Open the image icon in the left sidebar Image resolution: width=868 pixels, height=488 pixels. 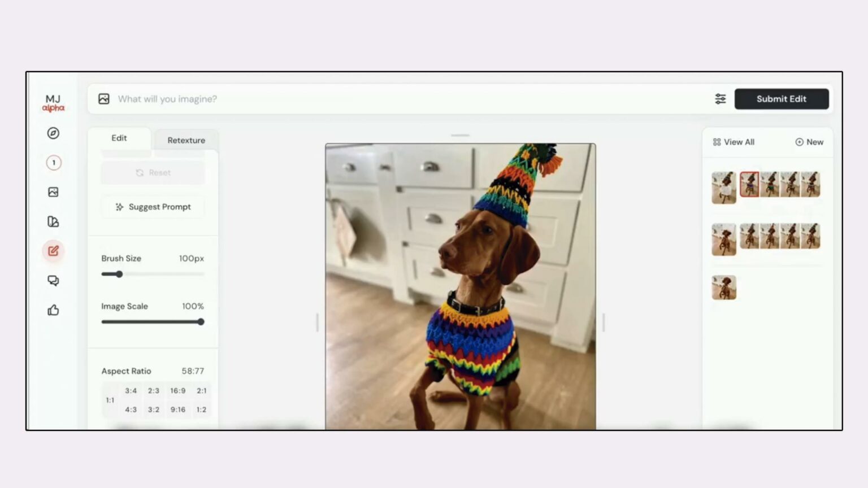(x=53, y=192)
